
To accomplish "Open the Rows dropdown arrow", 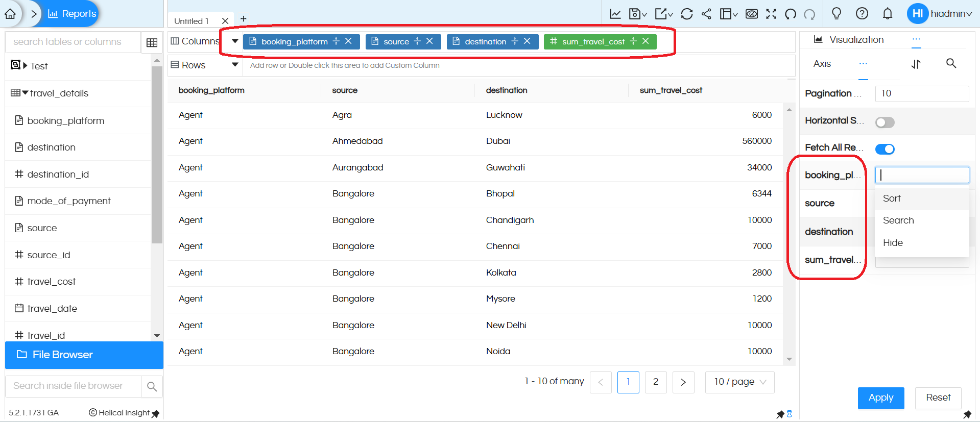I will [x=235, y=65].
